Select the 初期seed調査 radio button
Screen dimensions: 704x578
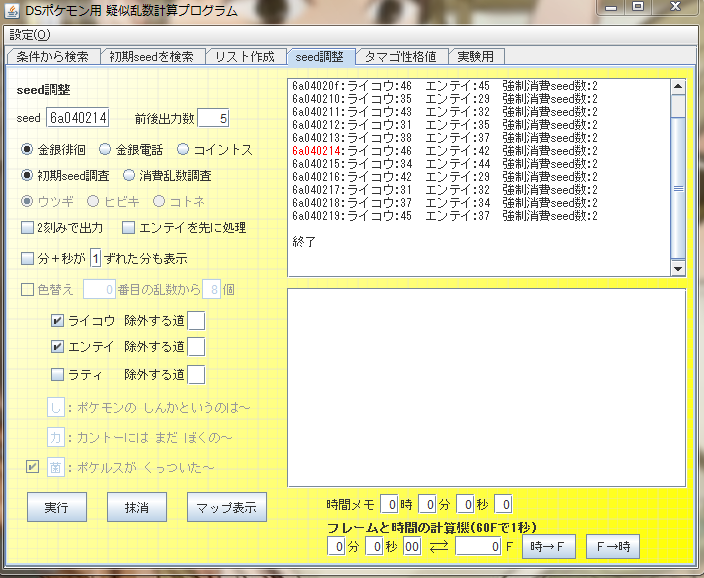click(x=27, y=175)
